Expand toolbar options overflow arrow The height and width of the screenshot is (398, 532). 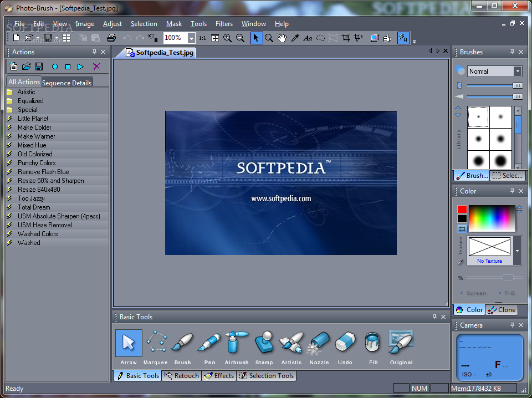[x=415, y=42]
